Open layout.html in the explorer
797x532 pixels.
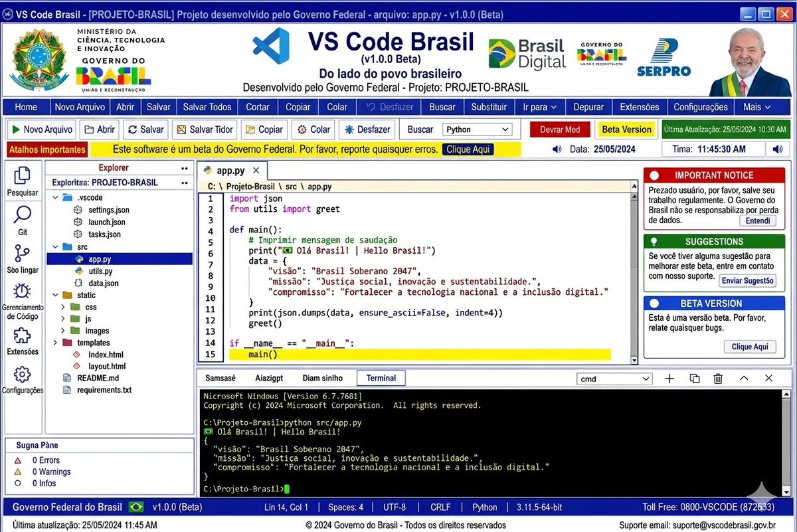click(107, 366)
